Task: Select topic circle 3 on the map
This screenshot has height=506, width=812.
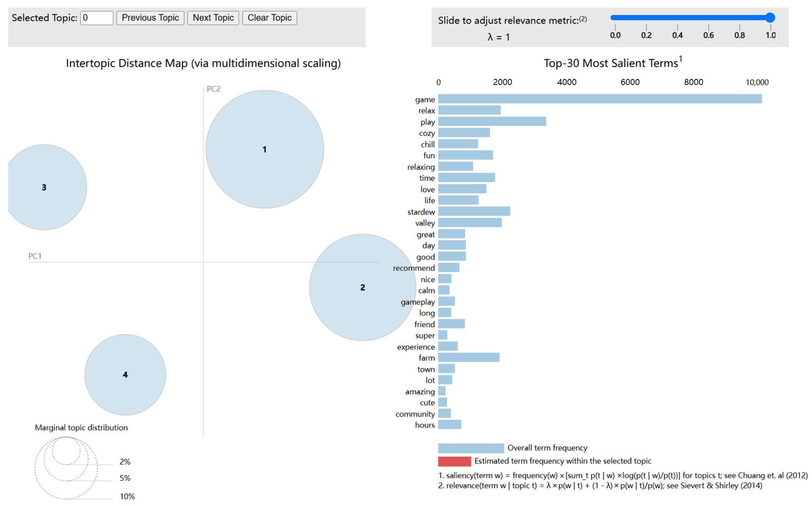Action: (44, 187)
